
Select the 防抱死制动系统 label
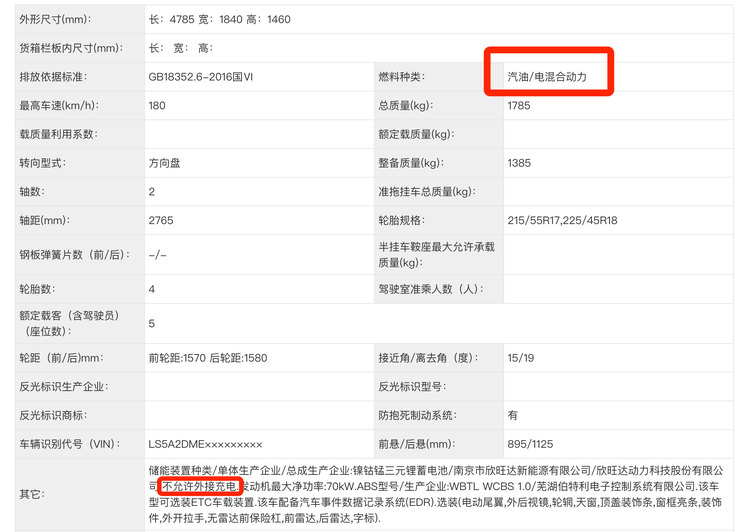(x=417, y=415)
